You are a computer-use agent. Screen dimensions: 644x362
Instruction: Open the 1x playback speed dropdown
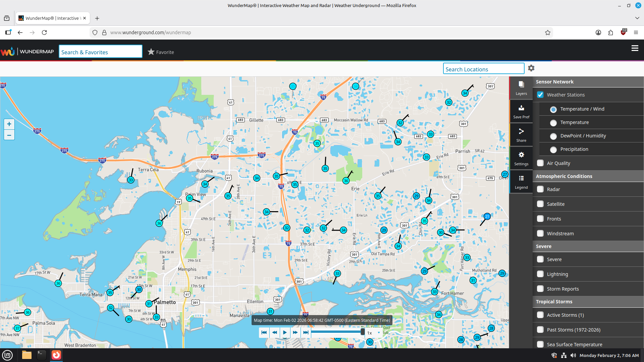click(x=373, y=333)
